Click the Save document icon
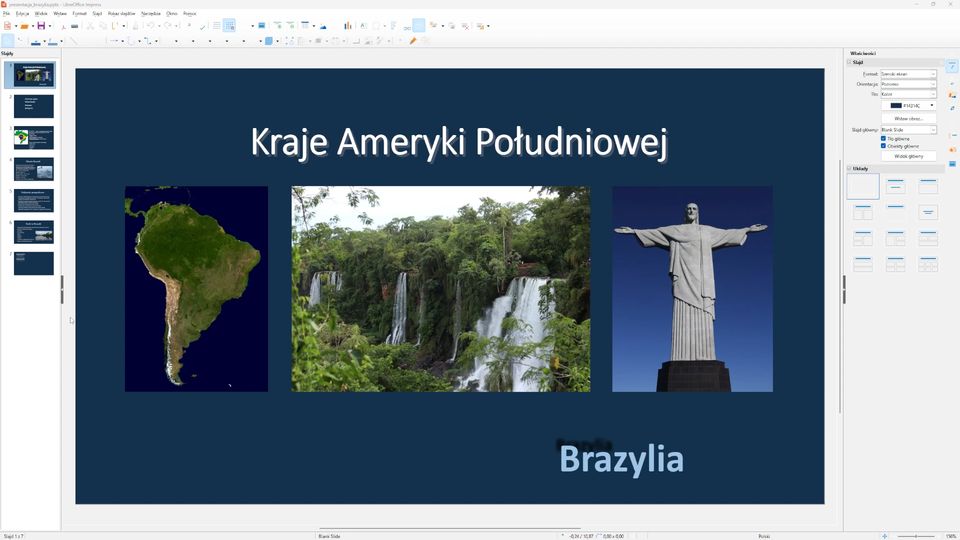Image resolution: width=960 pixels, height=540 pixels. 41,26
